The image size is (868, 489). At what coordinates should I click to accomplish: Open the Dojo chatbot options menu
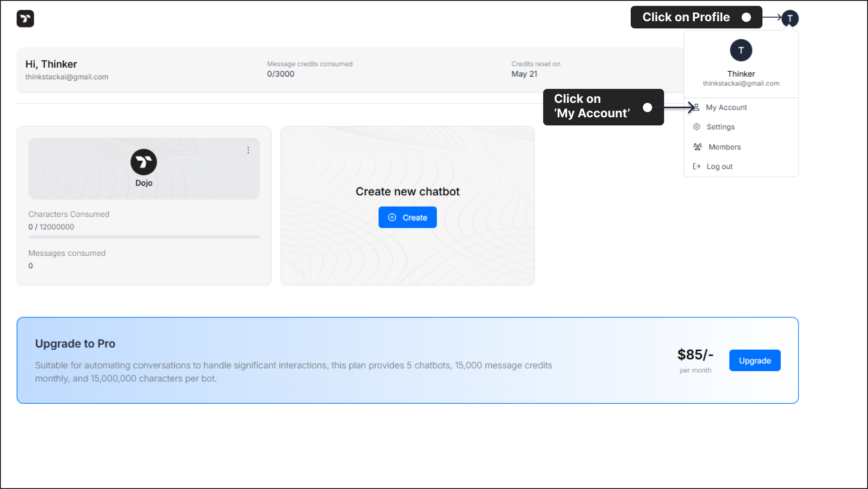click(x=248, y=150)
